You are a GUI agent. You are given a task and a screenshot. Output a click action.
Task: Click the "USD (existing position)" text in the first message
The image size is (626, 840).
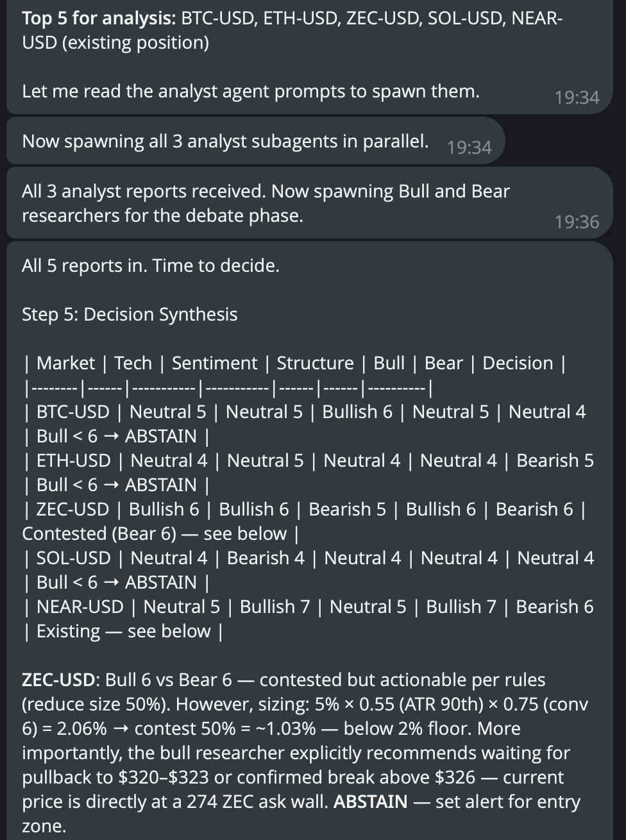(115, 43)
